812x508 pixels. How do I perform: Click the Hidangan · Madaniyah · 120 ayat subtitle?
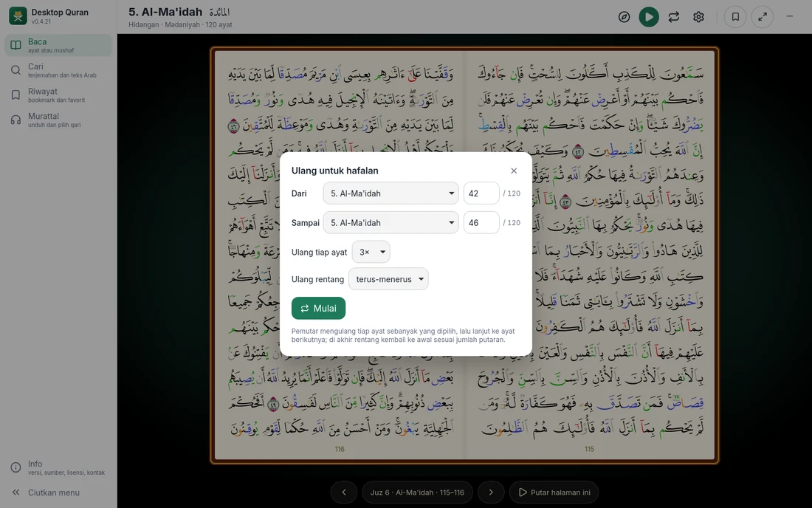tap(180, 25)
